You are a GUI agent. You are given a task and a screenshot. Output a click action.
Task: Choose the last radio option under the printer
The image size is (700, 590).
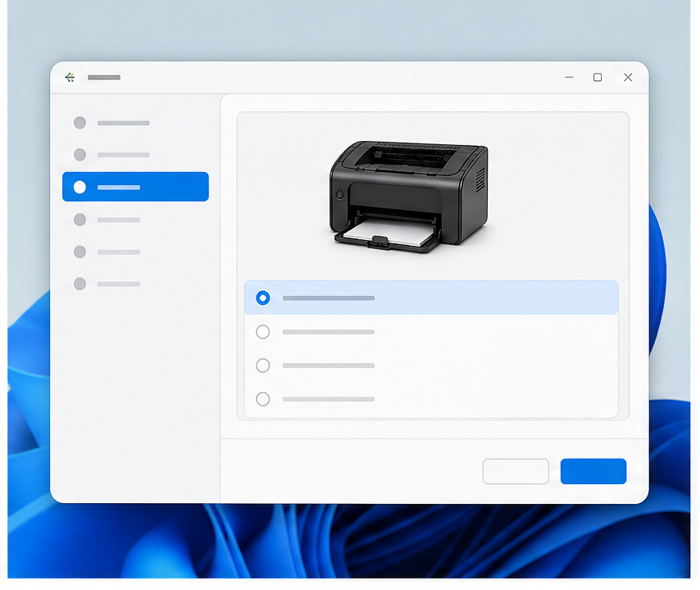[x=263, y=399]
